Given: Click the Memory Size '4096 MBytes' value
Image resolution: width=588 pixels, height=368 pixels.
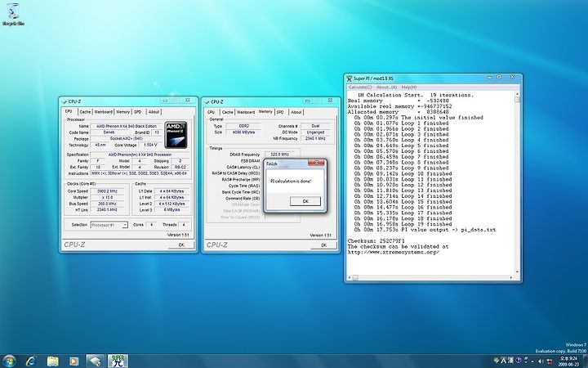Looking at the screenshot, I should click(x=243, y=132).
